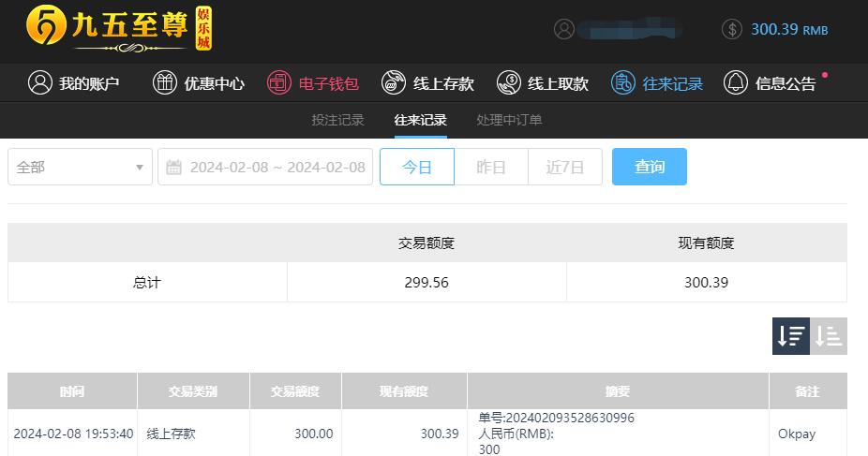The width and height of the screenshot is (868, 456).
Task: Select the 近7日 date range option
Action: tap(565, 167)
